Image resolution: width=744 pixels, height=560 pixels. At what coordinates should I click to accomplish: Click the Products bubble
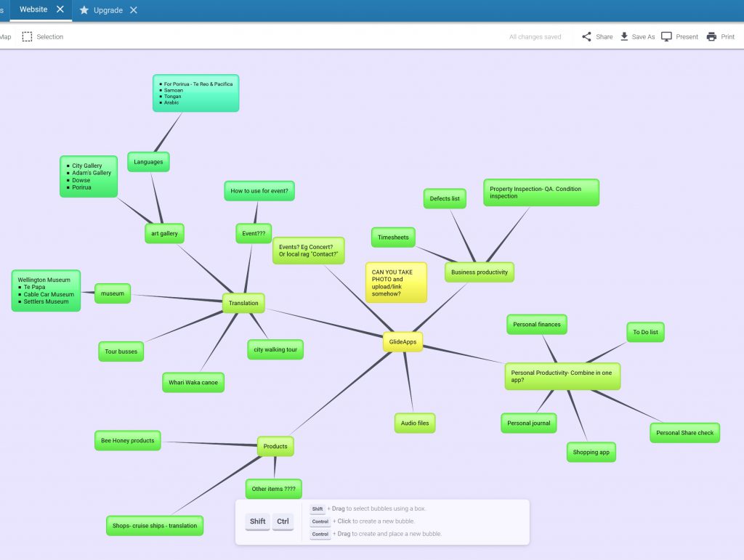(x=275, y=447)
